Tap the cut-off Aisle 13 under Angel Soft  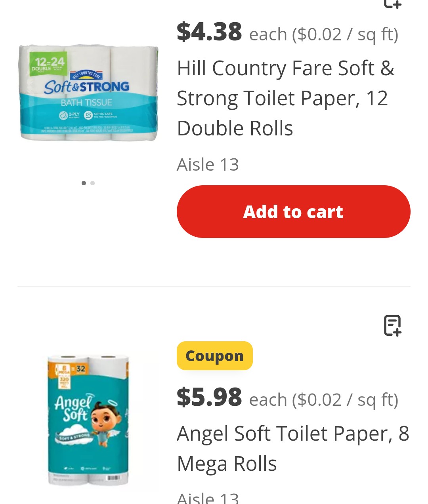(x=208, y=497)
